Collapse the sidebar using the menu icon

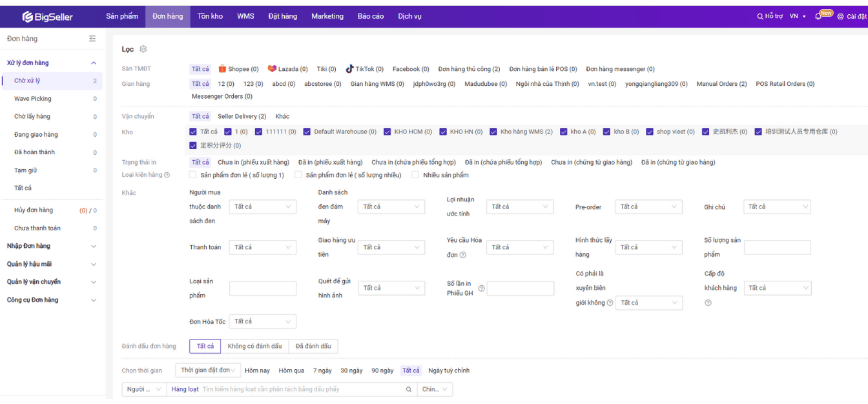pos(92,39)
